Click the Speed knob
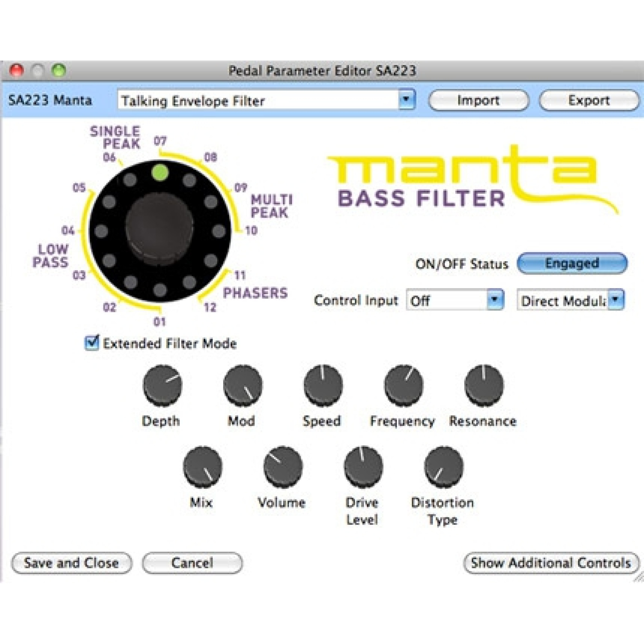This screenshot has height=644, width=644. pyautogui.click(x=323, y=385)
